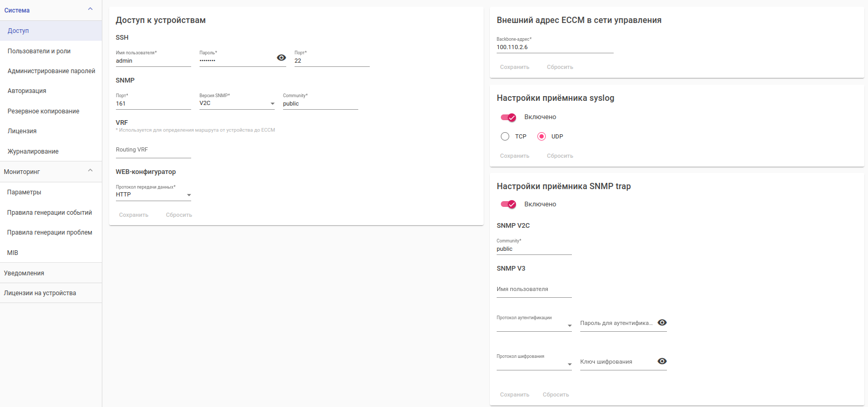Choose the UDP radio option

point(542,136)
